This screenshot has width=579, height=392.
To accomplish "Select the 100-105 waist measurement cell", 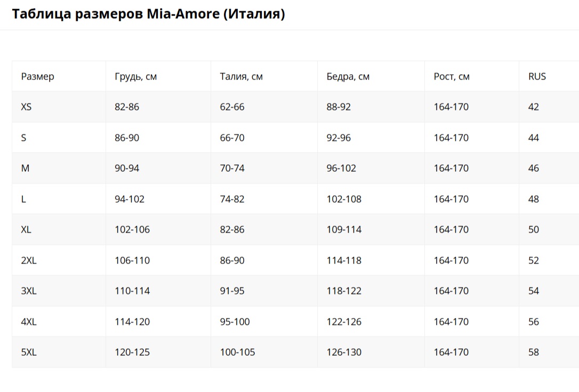I will (237, 352).
